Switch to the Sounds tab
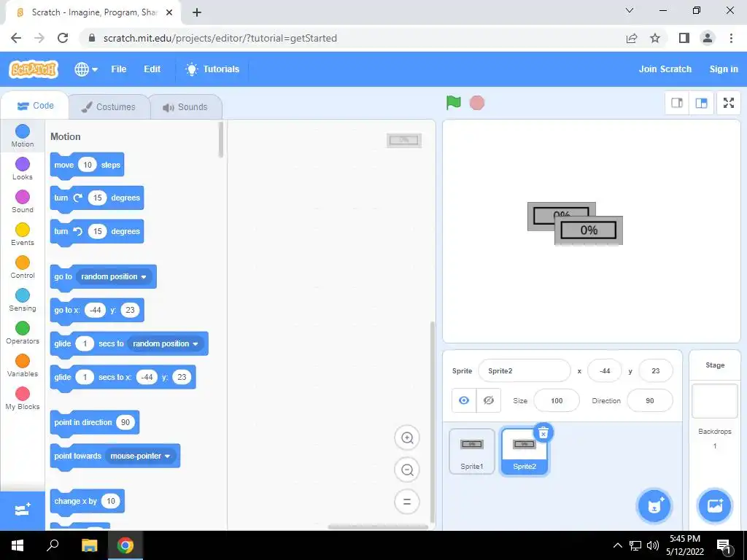 pos(185,106)
